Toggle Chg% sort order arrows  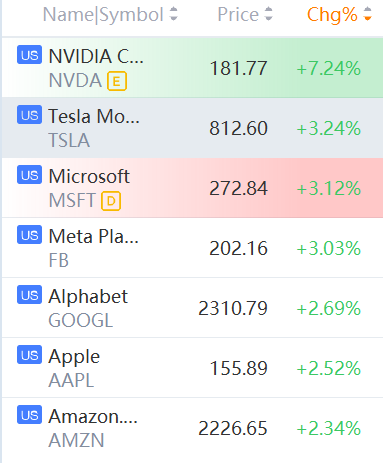367,14
